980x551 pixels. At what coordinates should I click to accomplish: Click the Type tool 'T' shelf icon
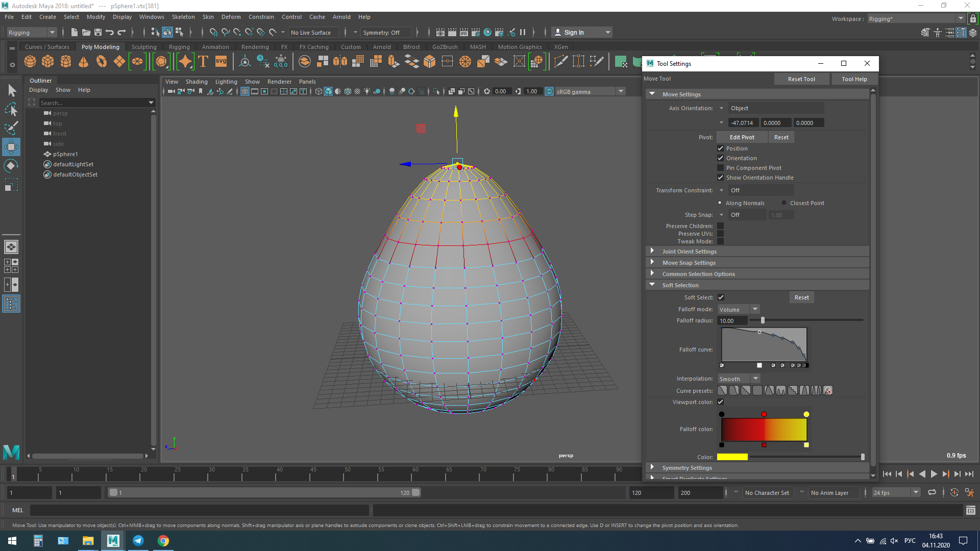point(203,62)
